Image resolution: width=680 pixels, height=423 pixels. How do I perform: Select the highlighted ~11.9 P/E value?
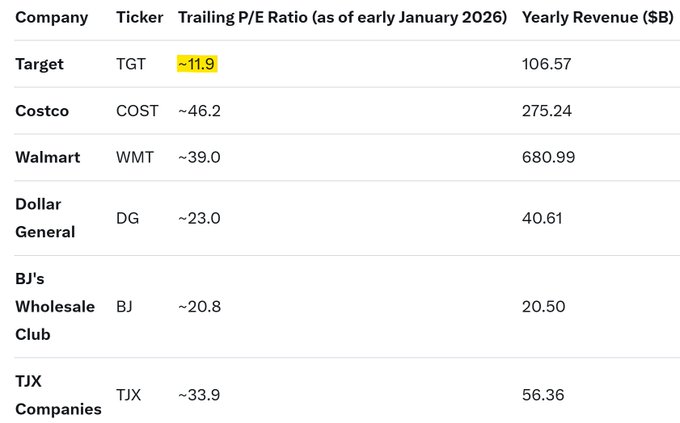[197, 64]
